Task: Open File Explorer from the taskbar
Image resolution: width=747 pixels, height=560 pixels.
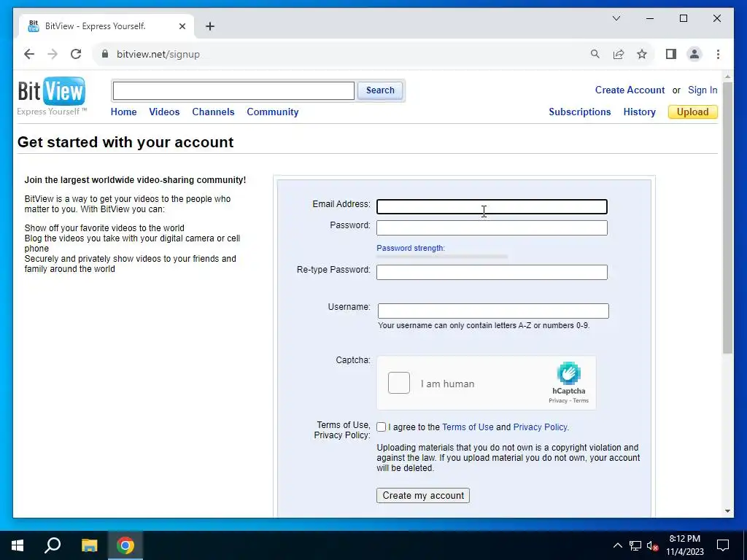Action: pos(89,545)
